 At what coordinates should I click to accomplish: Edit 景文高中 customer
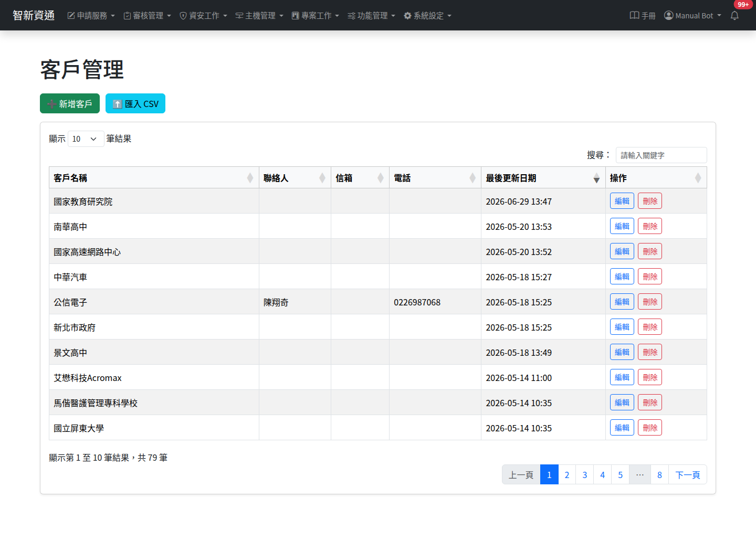[622, 352]
